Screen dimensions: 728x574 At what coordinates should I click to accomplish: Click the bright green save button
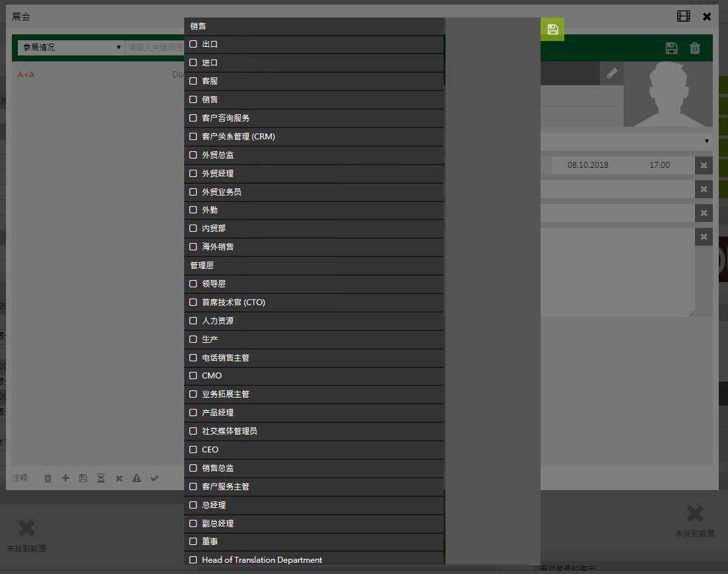coord(552,30)
